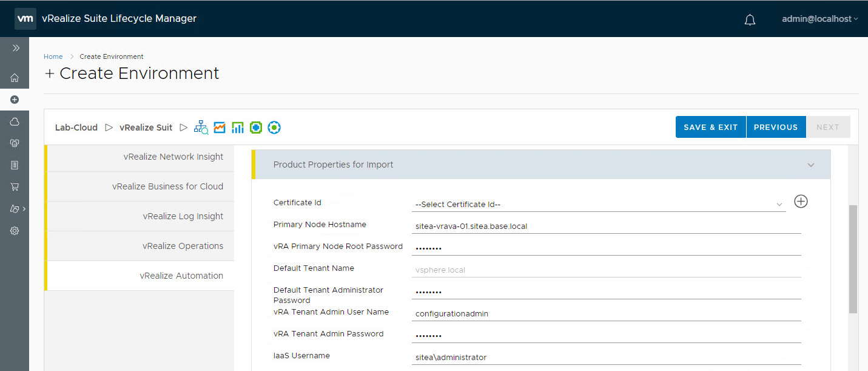The height and width of the screenshot is (371, 868).
Task: Collapse the Product Properties for Import section
Action: [811, 165]
